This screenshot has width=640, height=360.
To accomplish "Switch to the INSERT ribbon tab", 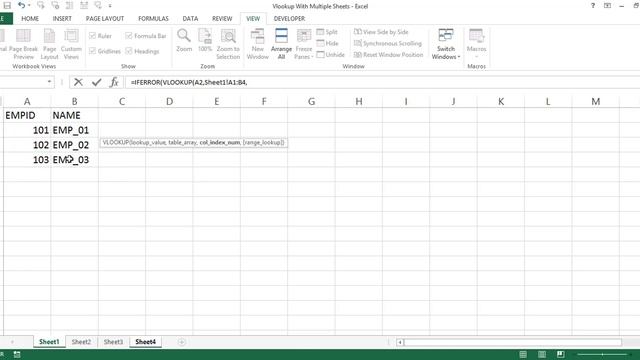I will tap(62, 19).
